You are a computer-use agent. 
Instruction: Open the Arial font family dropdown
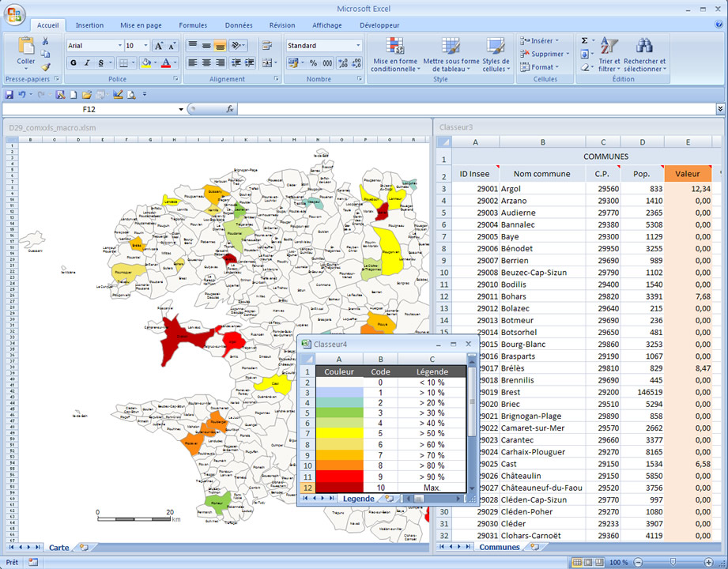coord(119,45)
